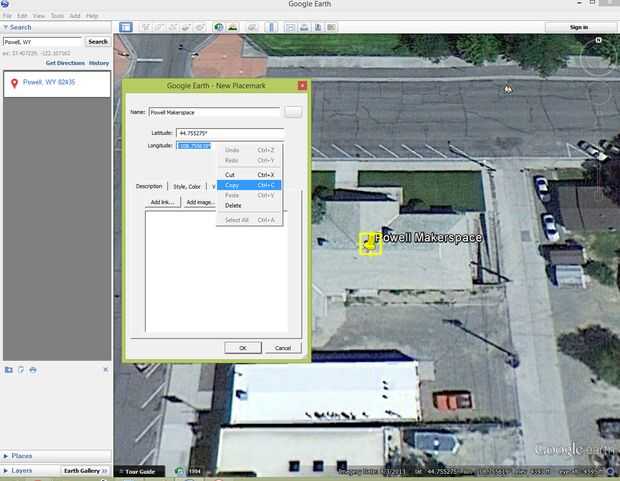Click the Add image... button
620x481 pixels.
click(200, 202)
